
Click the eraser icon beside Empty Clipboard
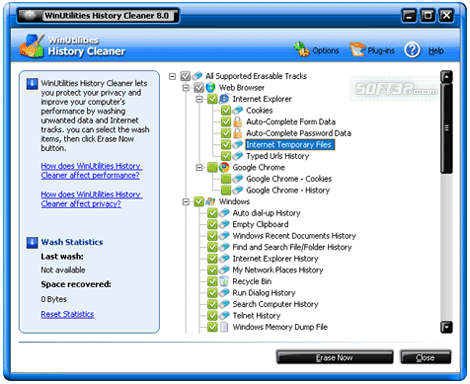224,224
